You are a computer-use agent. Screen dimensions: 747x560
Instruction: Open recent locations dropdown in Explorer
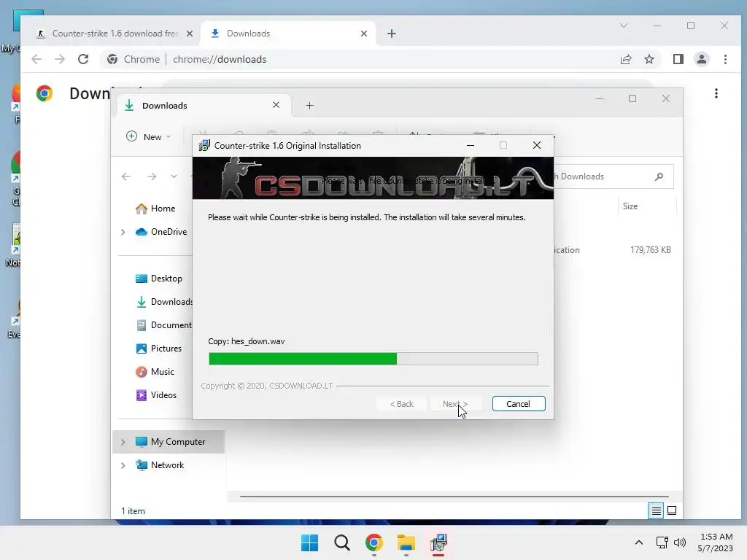(x=174, y=176)
